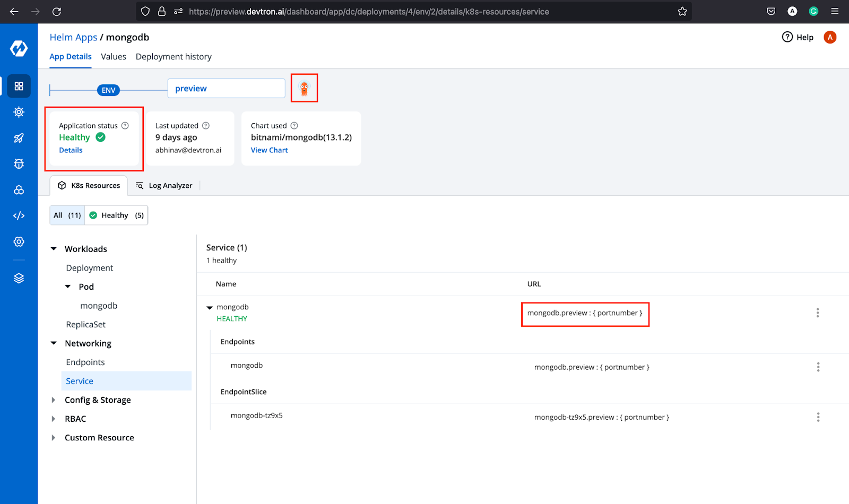Screen dimensions: 849x504
Task: Open the Applications grid icon in sidebar
Action: click(19, 86)
